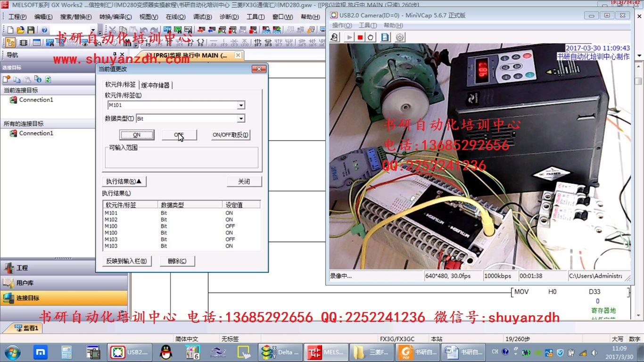The height and width of the screenshot is (362, 644).
Task: Open MiniVCap video film icon
Action: (x=385, y=37)
